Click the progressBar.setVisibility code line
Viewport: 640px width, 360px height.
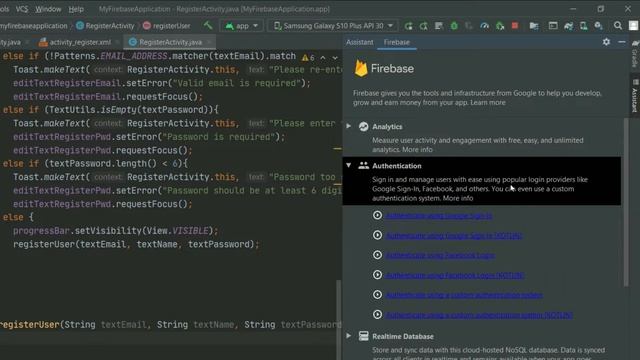(116, 231)
